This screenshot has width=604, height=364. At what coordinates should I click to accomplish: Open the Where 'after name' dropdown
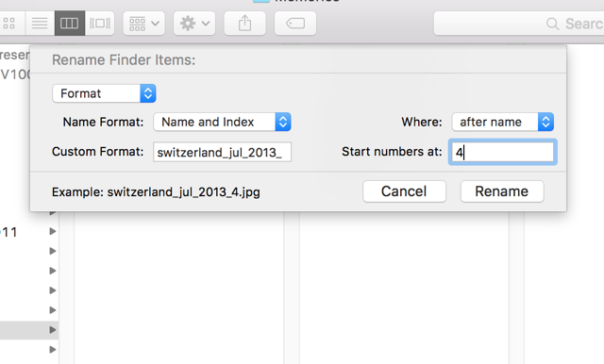coord(503,122)
